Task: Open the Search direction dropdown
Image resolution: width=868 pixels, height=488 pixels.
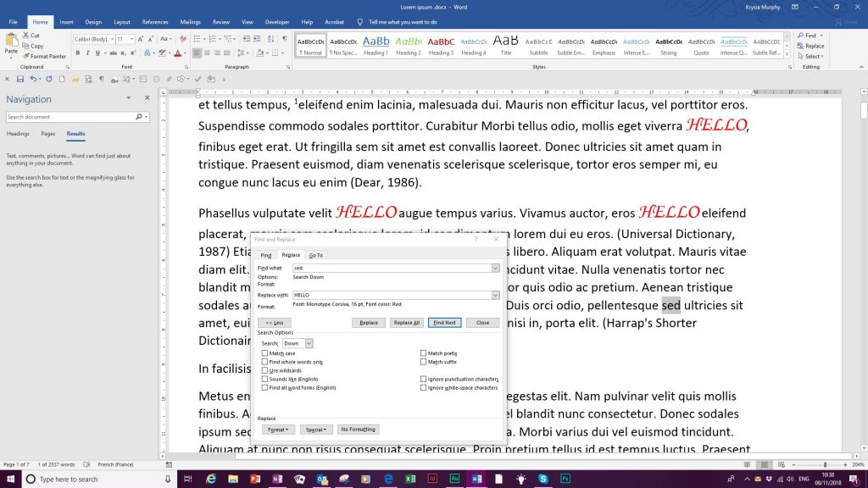Action: pos(309,343)
